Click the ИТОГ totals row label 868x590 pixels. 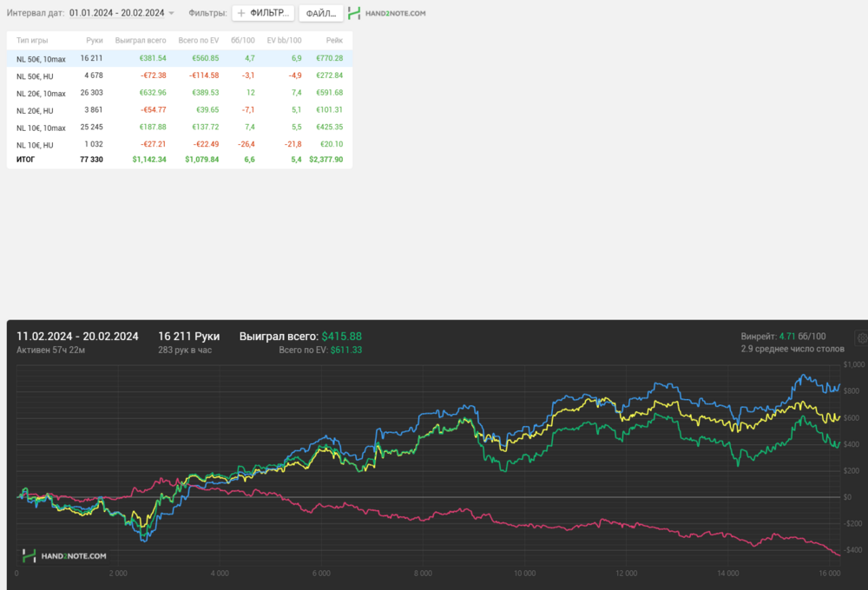[25, 160]
